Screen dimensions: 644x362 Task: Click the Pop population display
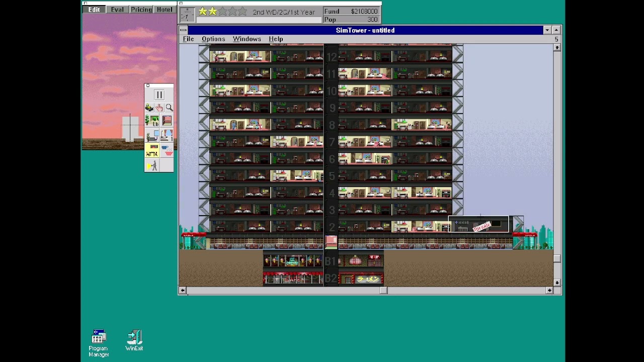(x=351, y=20)
